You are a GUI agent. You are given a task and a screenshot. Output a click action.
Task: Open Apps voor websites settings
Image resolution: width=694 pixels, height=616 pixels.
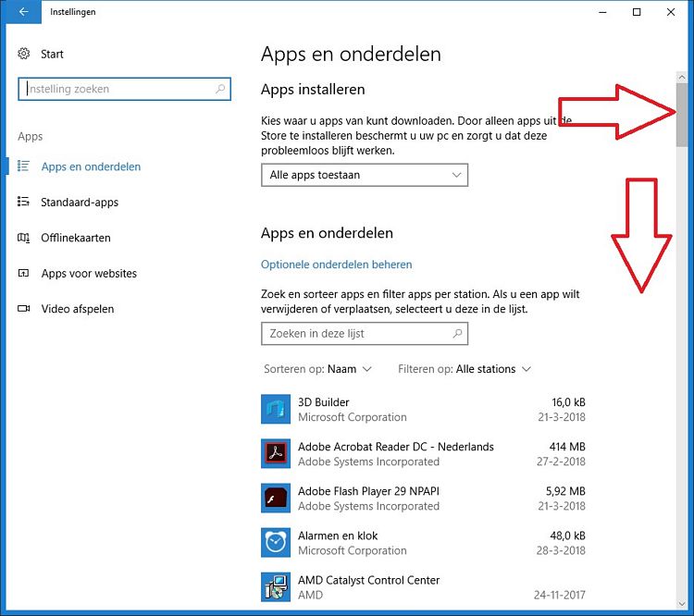coord(89,274)
